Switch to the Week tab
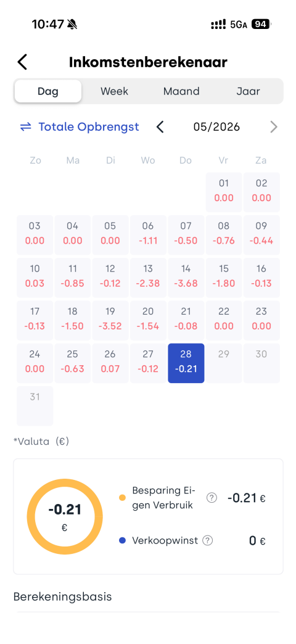This screenshot has width=296, height=644. [115, 91]
